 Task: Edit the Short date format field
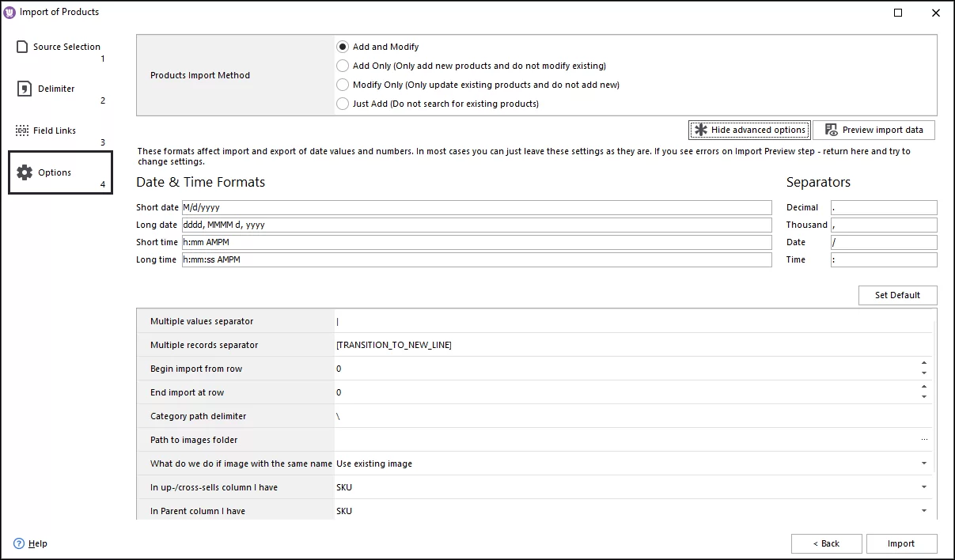(x=475, y=207)
